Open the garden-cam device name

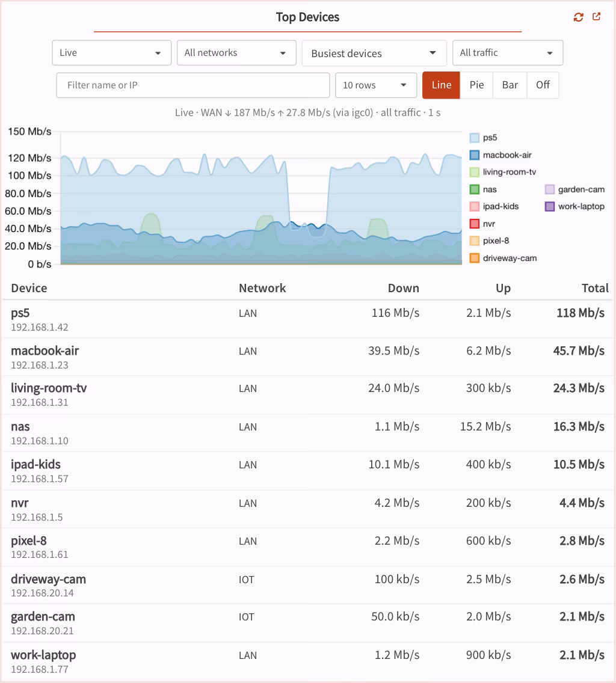[x=43, y=617]
